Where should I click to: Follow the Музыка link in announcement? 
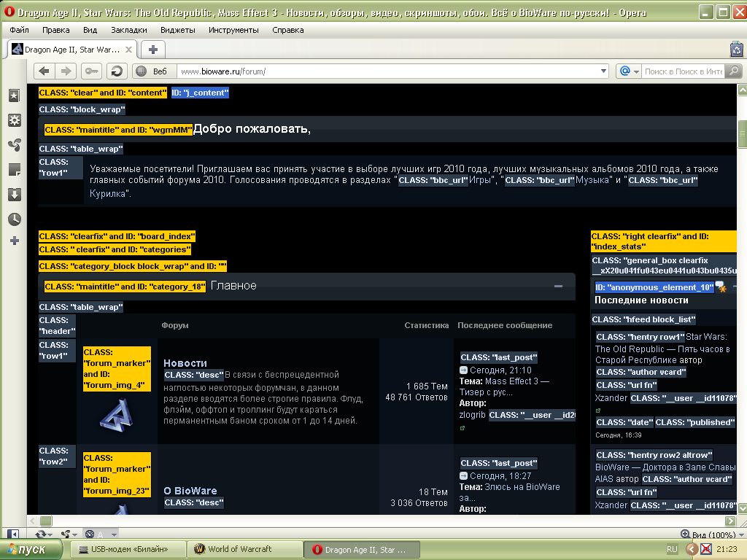tap(592, 180)
